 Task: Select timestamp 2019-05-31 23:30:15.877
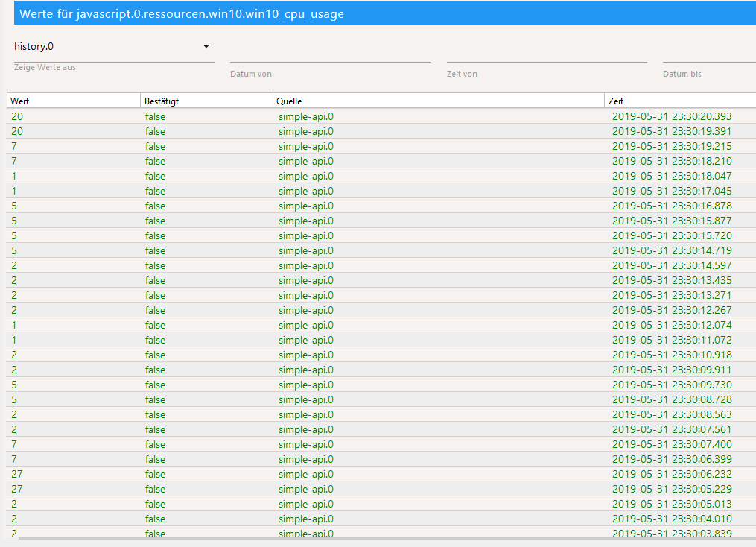pyautogui.click(x=672, y=221)
